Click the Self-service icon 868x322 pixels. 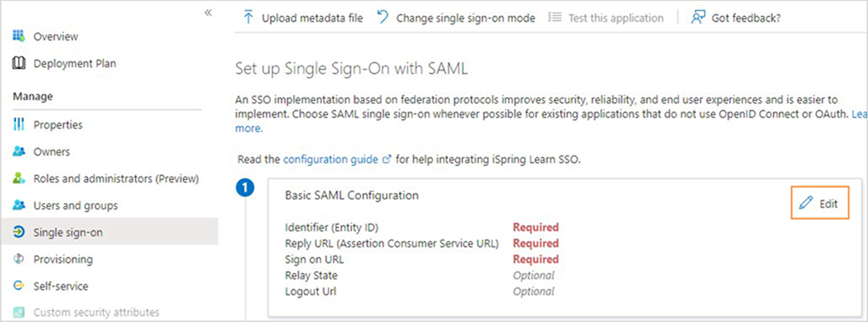click(18, 286)
